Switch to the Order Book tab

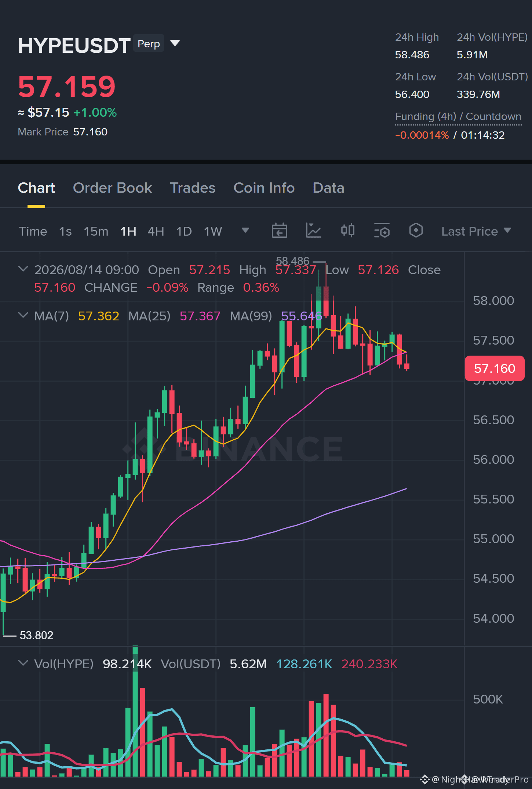click(112, 188)
